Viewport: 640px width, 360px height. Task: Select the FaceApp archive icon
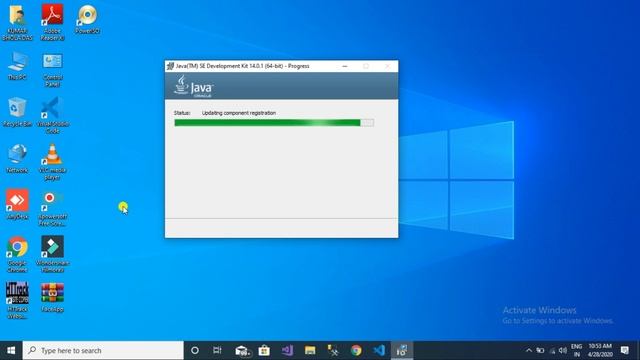pos(52,298)
